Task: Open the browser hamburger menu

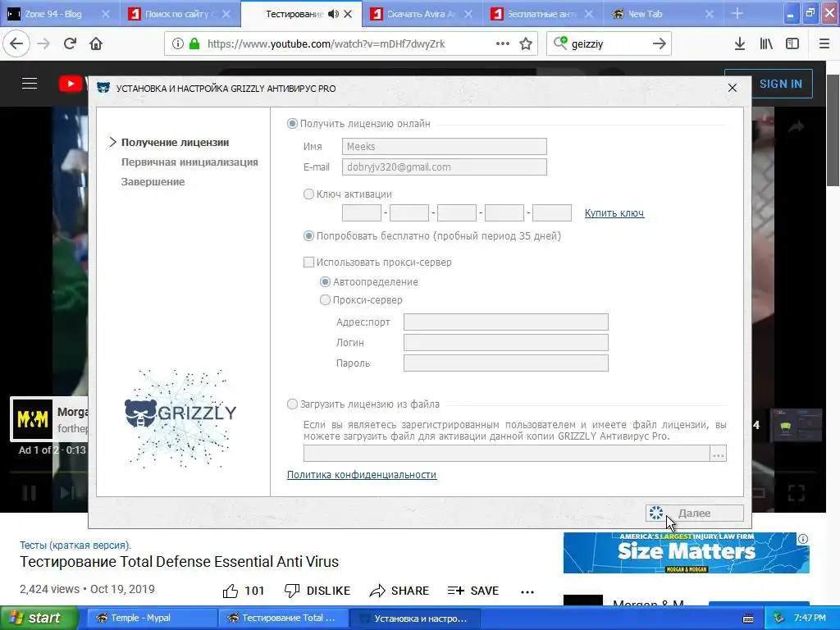Action: coord(824,44)
